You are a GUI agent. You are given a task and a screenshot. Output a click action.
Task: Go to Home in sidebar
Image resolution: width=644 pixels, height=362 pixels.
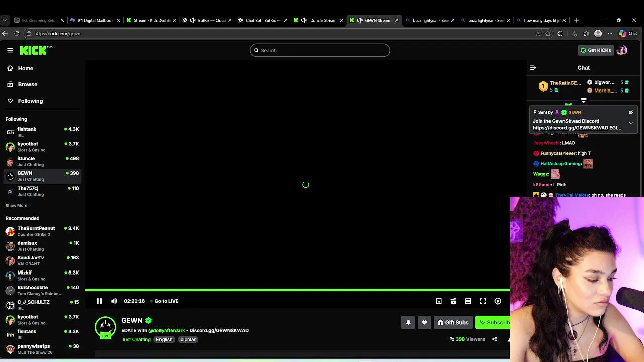click(x=26, y=68)
